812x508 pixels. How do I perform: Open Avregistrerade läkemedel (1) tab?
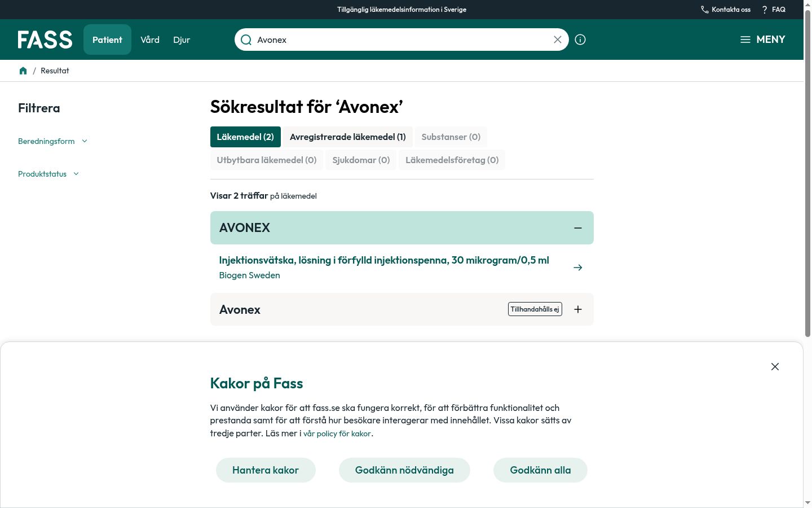(x=348, y=137)
